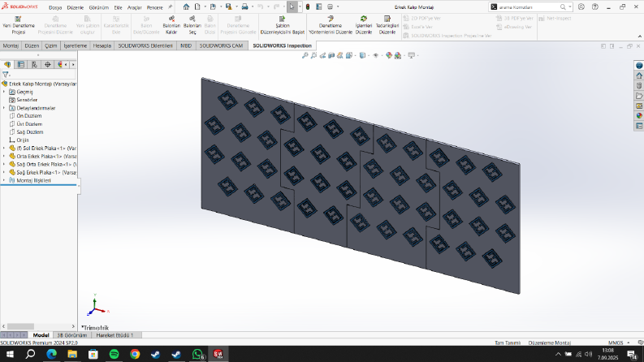Screen dimensions: 644x362
Task: Pin the menu bar with pushpin
Action: coord(170,7)
